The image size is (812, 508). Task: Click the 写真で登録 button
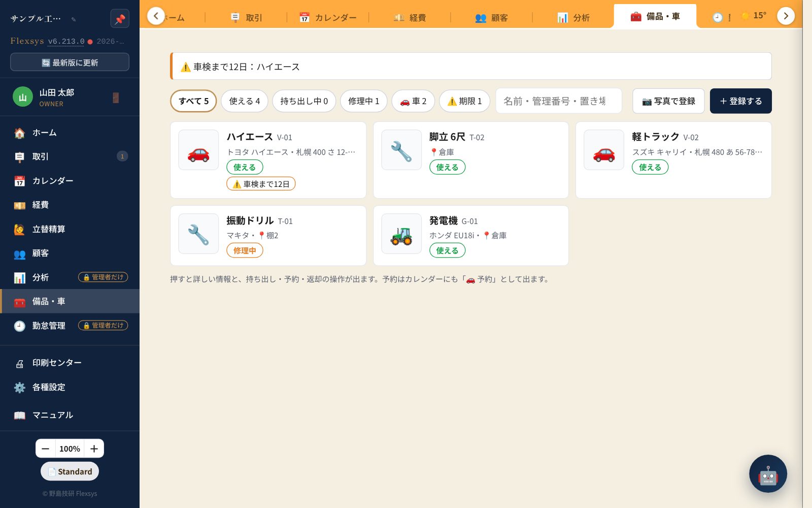pos(668,101)
